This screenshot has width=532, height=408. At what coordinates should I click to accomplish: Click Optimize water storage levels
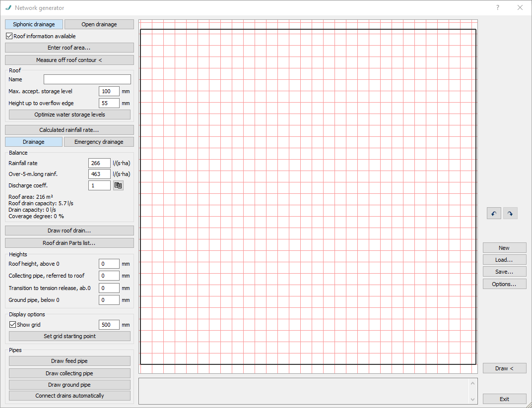pos(69,115)
